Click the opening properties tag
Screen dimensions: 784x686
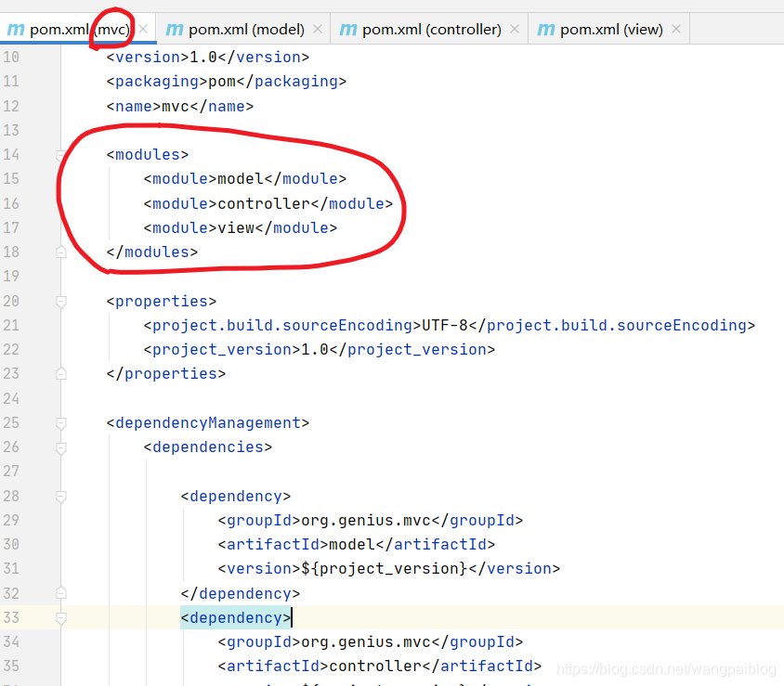coord(162,302)
